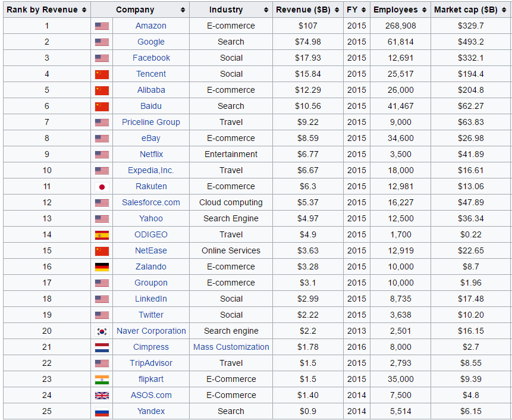512x420 pixels.
Task: Open the Naver Corporation link
Action: 151,331
